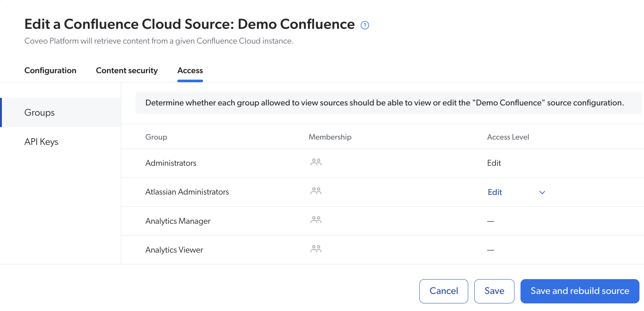644x311 pixels.
Task: View Analytics Viewer membership icon
Action: coord(316,249)
